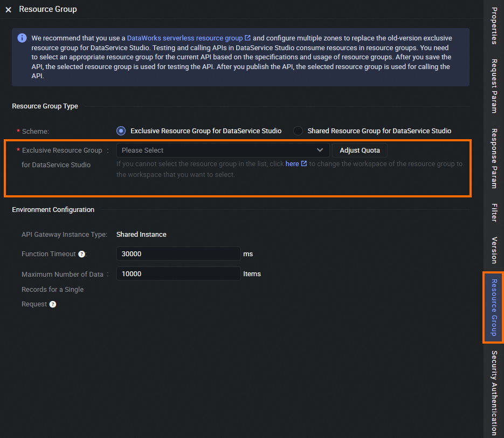Select the Resource Group side tab
This screenshot has height=438, width=504.
(x=494, y=307)
